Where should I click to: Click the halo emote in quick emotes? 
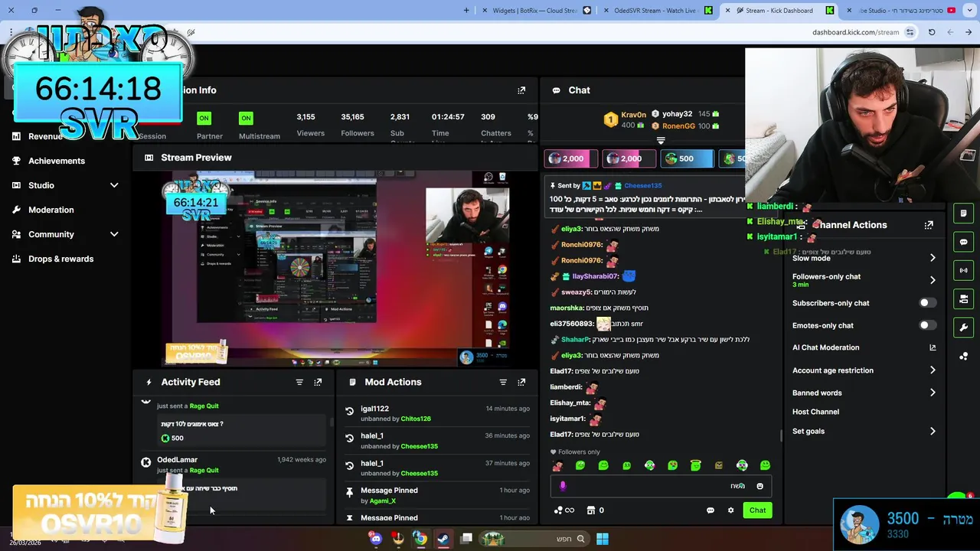695,465
